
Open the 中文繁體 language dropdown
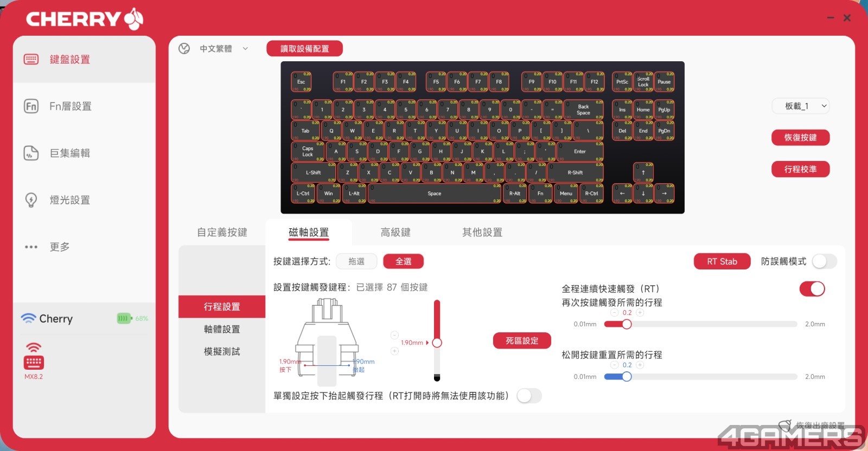point(224,49)
